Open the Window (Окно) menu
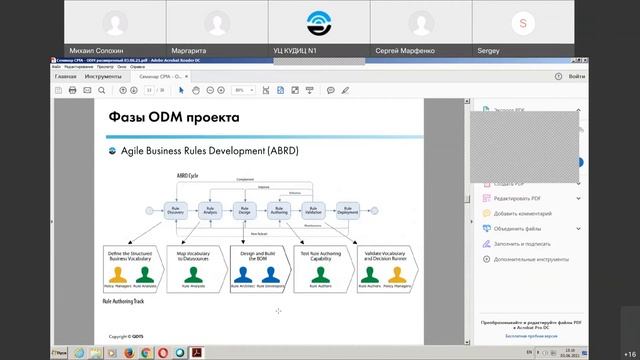The image size is (640, 360). pos(122,67)
